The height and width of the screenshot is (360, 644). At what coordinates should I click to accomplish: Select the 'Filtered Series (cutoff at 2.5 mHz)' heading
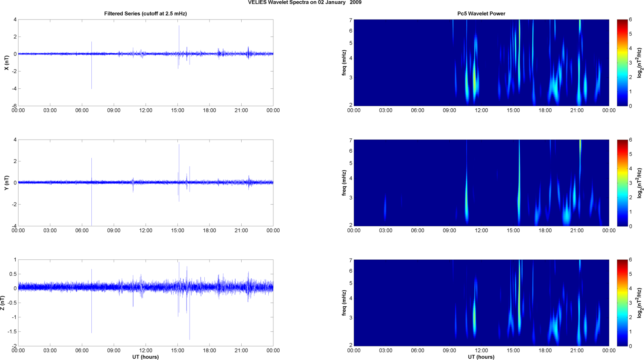(146, 14)
